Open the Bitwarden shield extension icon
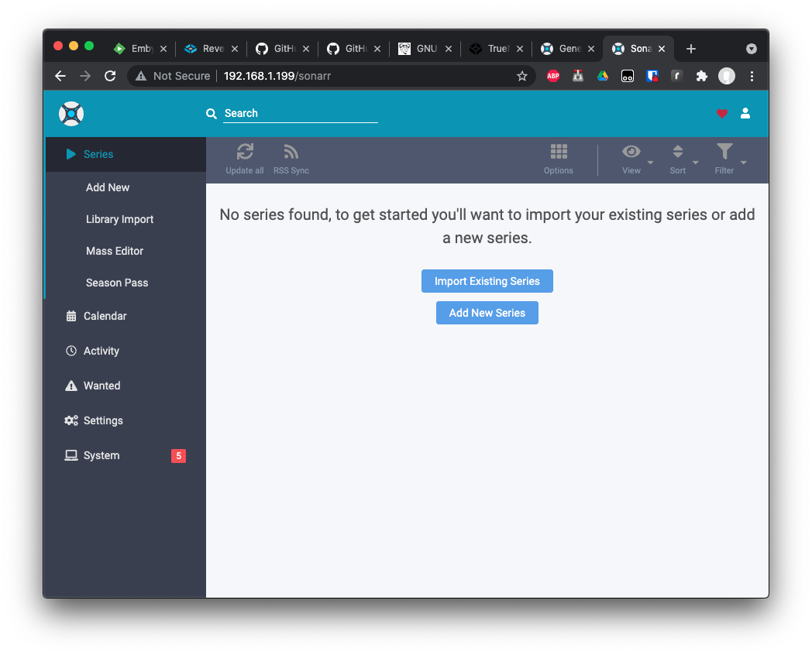The height and width of the screenshot is (655, 812). pyautogui.click(x=652, y=76)
